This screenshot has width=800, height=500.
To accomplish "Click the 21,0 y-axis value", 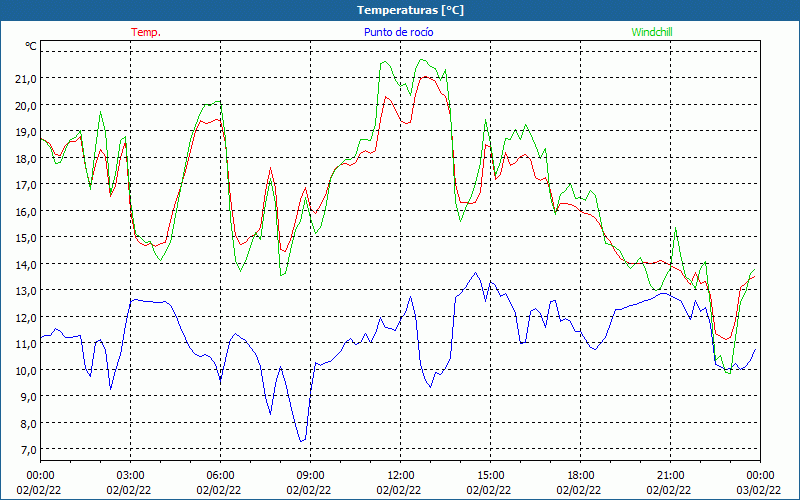I will point(26,79).
